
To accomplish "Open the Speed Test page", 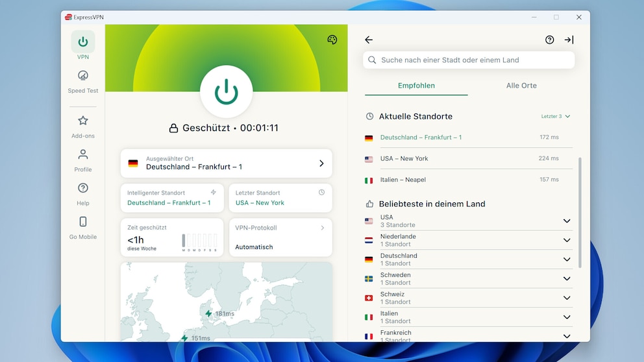I will point(83,82).
